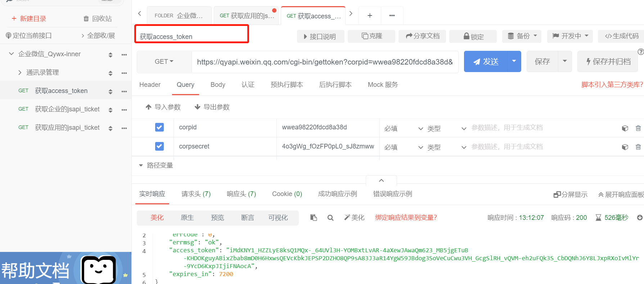Screen dimensions: 644x284
Task: Switch response view to 原生
Action: pyautogui.click(x=187, y=218)
